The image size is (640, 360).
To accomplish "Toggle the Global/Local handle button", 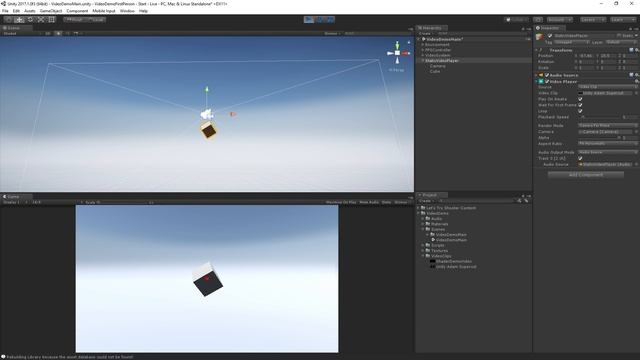I will click(96, 20).
